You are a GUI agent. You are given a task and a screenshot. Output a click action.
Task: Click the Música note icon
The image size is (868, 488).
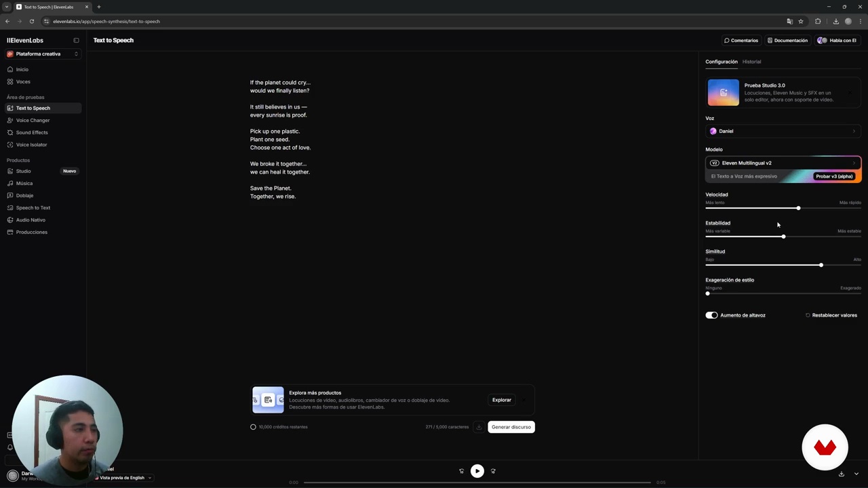(10, 183)
